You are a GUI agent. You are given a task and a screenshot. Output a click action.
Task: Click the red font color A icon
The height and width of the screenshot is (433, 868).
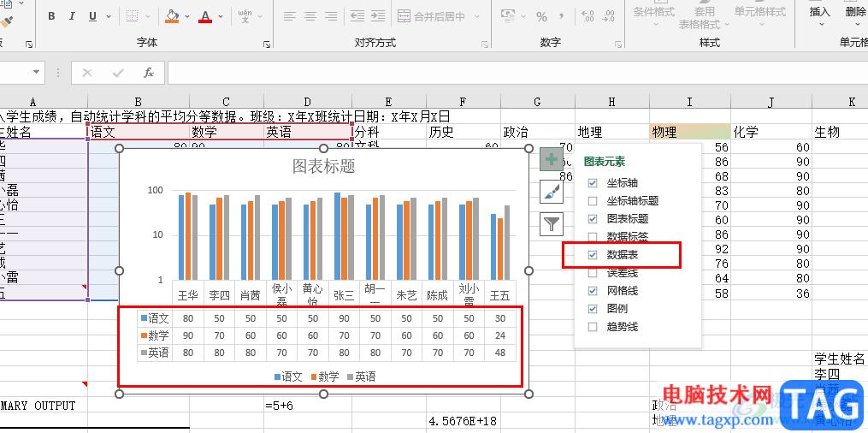[206, 16]
